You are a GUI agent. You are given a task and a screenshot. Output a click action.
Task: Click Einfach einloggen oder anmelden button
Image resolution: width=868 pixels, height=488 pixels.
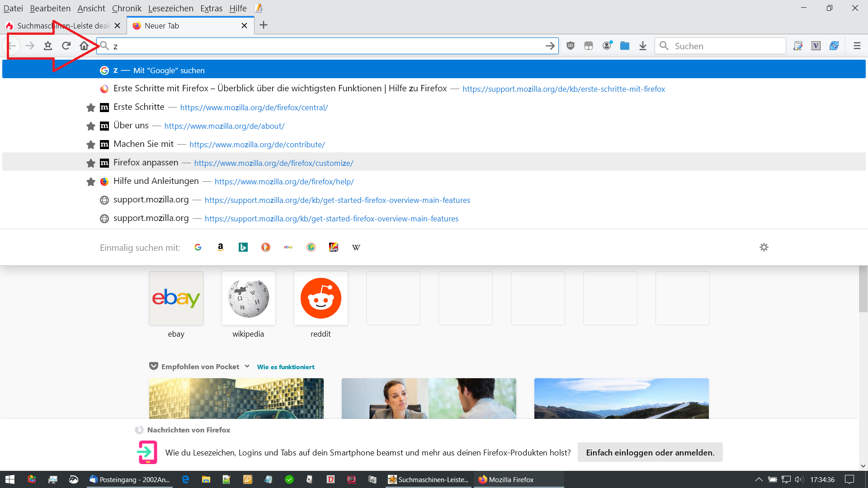[x=650, y=452]
